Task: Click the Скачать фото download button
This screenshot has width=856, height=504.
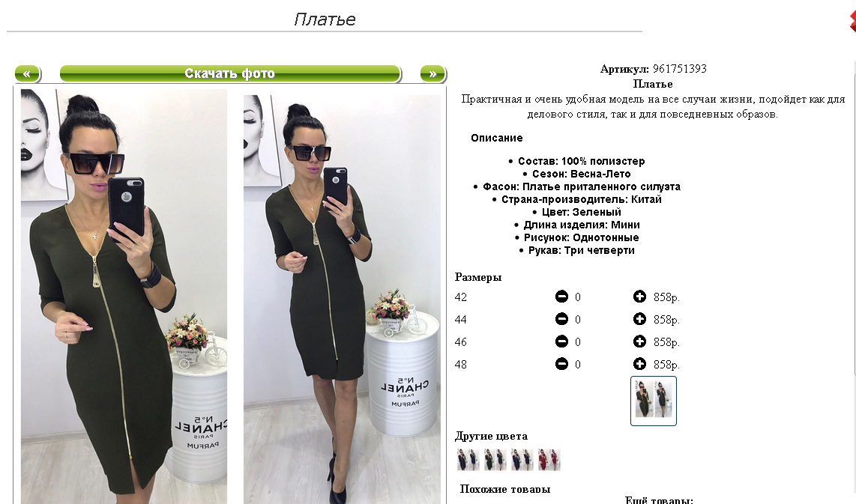Action: (x=230, y=73)
